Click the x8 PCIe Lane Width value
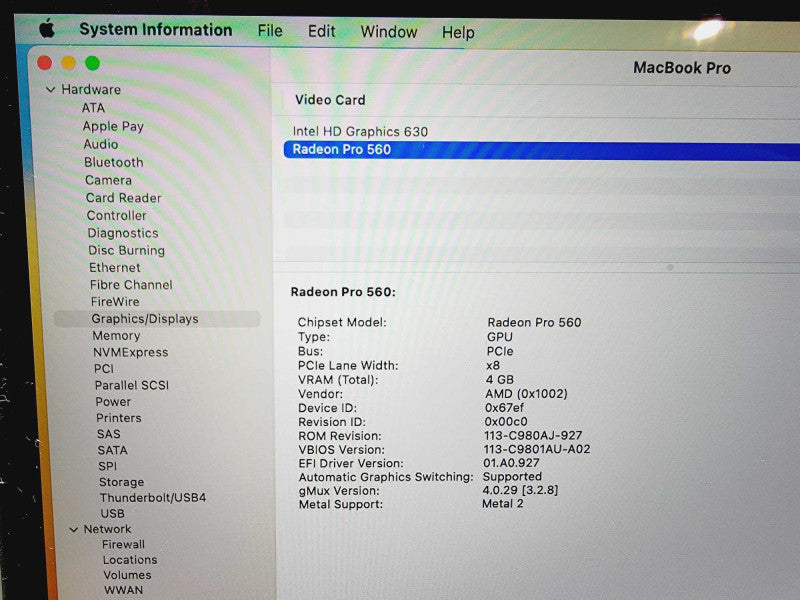The height and width of the screenshot is (600, 800). coord(493,365)
